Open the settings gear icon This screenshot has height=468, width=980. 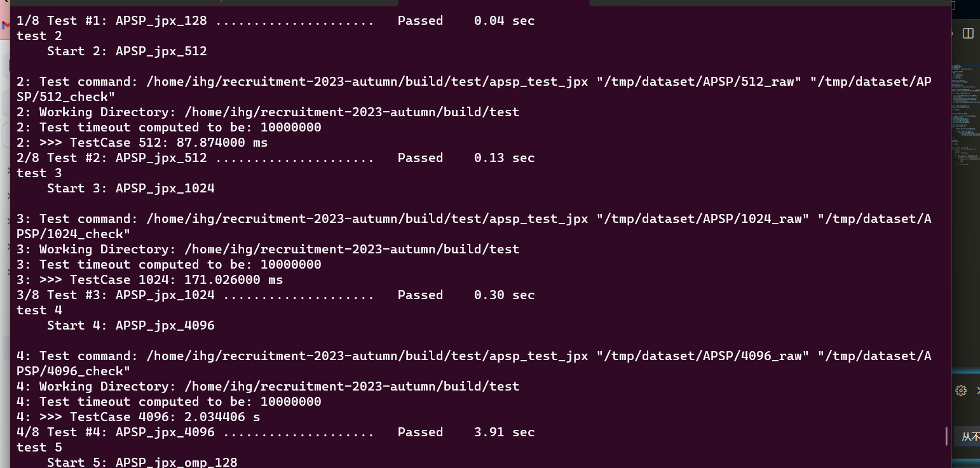(961, 391)
